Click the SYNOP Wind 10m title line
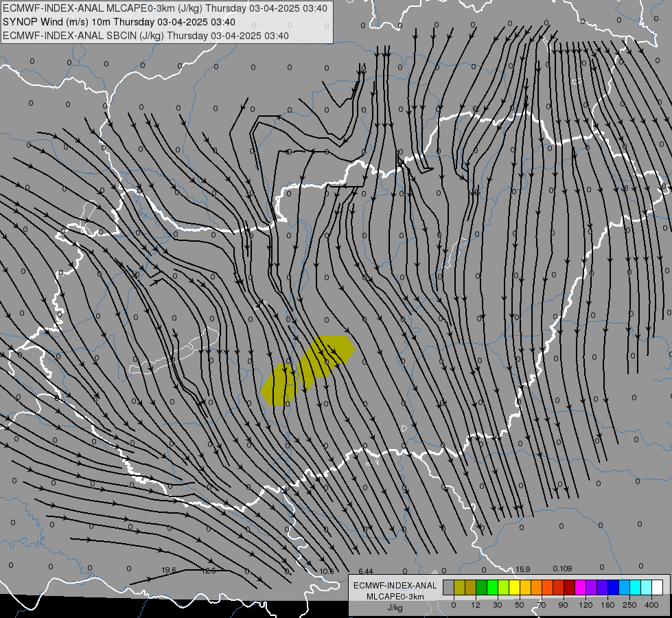Image resolution: width=672 pixels, height=618 pixels. 119,22
